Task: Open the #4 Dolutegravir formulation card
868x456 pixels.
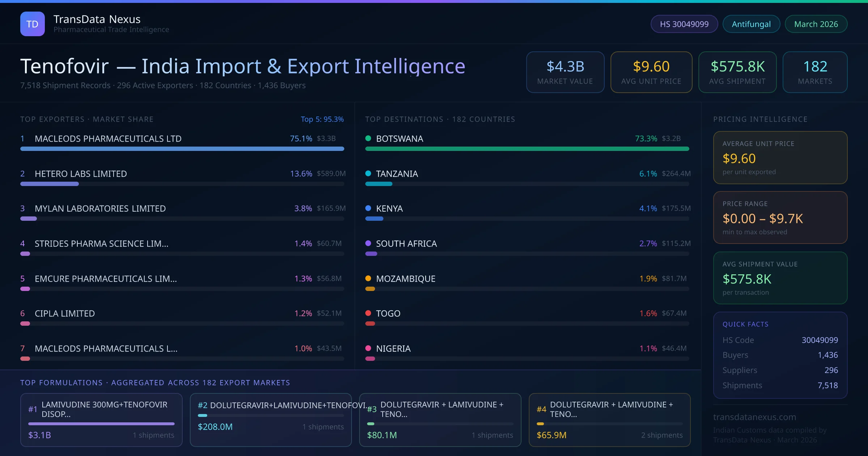Action: pos(609,420)
